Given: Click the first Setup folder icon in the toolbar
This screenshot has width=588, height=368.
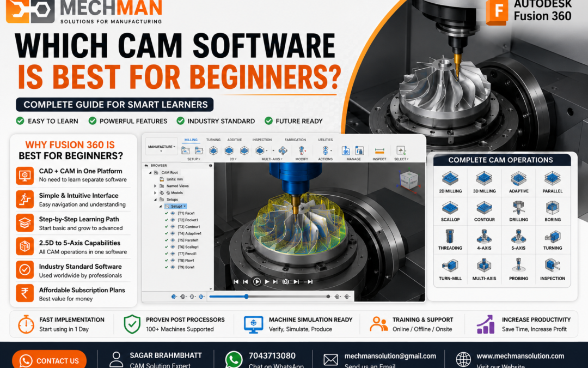Looking at the screenshot, I should [185, 150].
